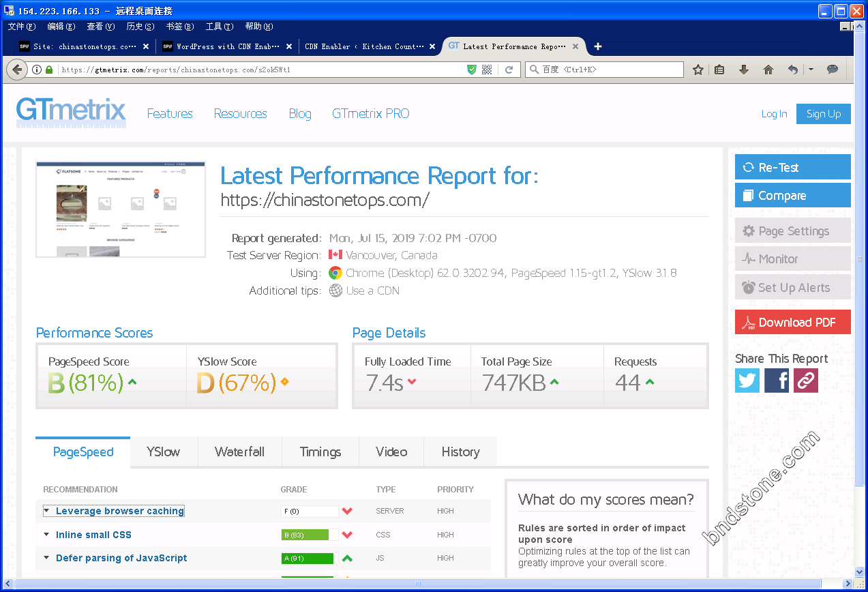Click the Set Up Alerts button
The width and height of the screenshot is (868, 592).
(x=793, y=287)
